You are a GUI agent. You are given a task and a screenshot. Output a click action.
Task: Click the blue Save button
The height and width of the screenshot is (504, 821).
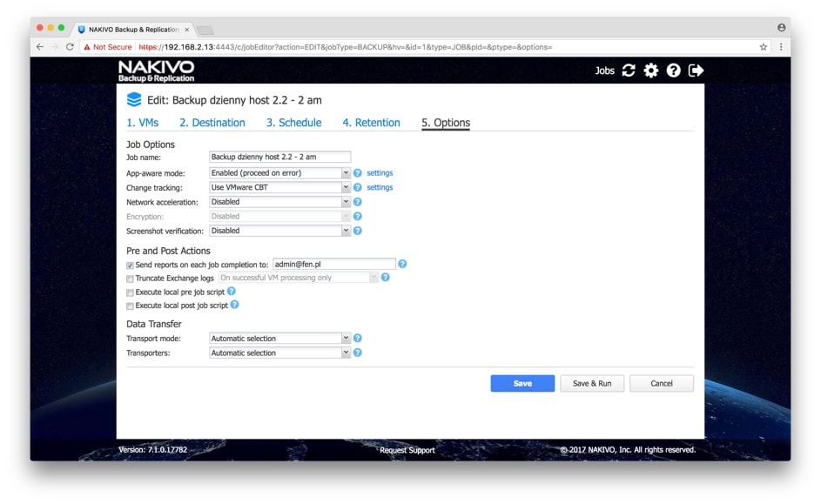tap(522, 383)
